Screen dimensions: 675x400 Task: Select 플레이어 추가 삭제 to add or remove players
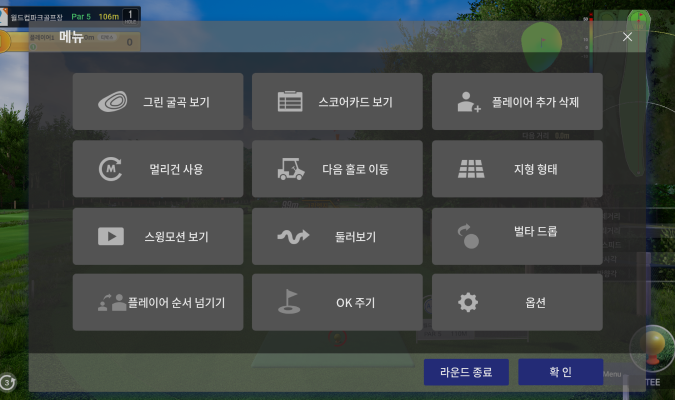click(517, 102)
